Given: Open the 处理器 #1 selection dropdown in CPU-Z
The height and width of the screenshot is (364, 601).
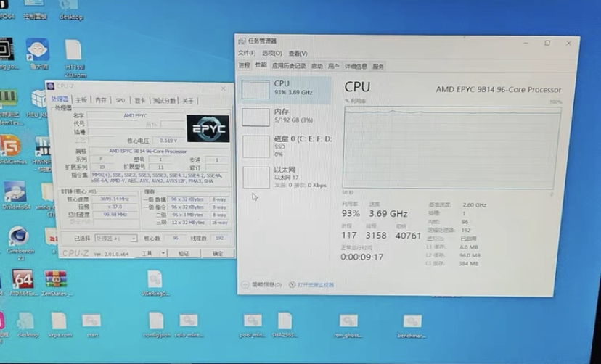Looking at the screenshot, I should pyautogui.click(x=115, y=239).
